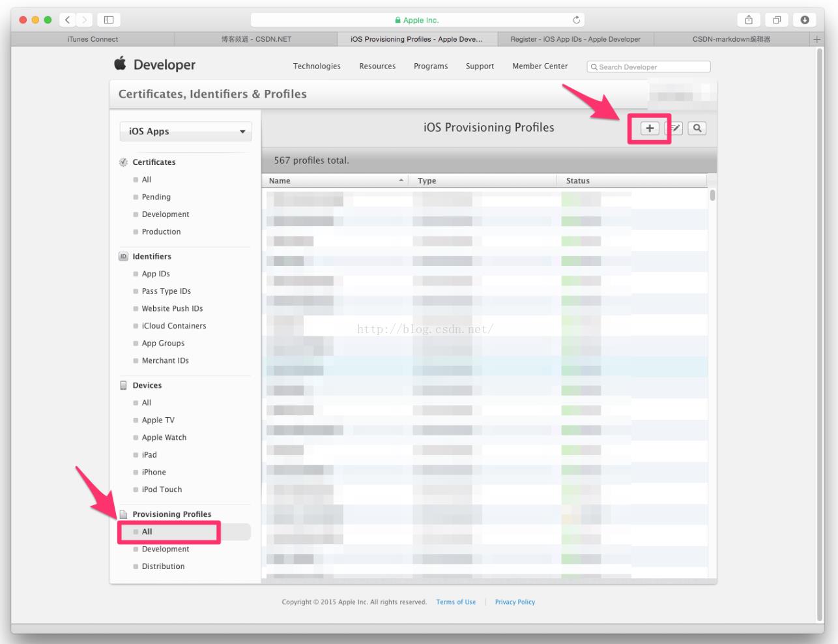The height and width of the screenshot is (644, 838).
Task: Select iPod Touch devices
Action: pyautogui.click(x=162, y=490)
